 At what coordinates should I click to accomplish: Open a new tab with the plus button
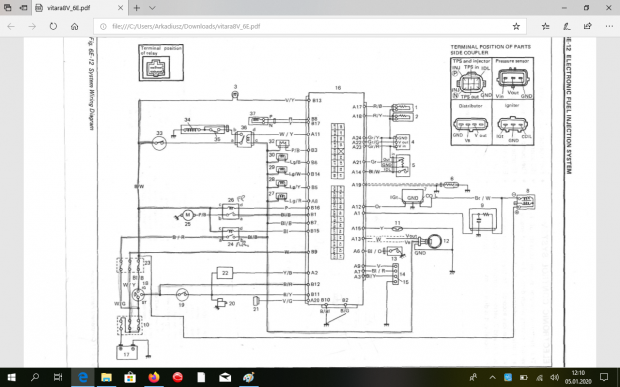[136, 8]
